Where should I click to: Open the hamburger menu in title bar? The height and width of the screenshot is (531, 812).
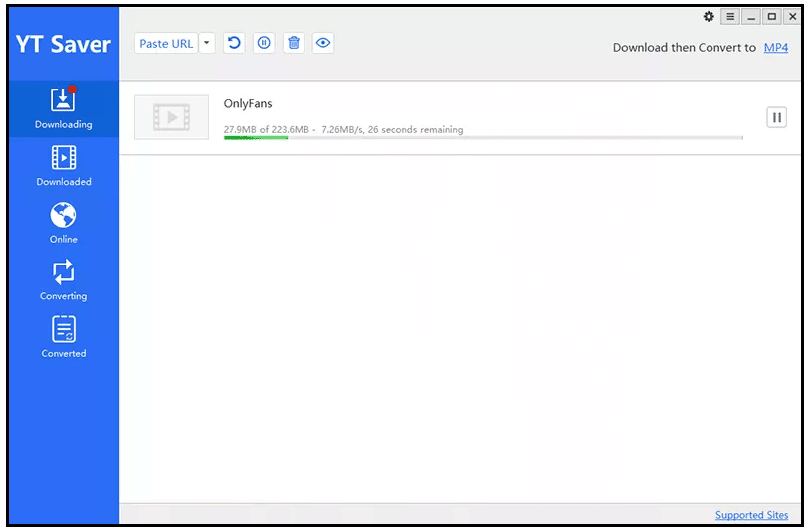[730, 17]
